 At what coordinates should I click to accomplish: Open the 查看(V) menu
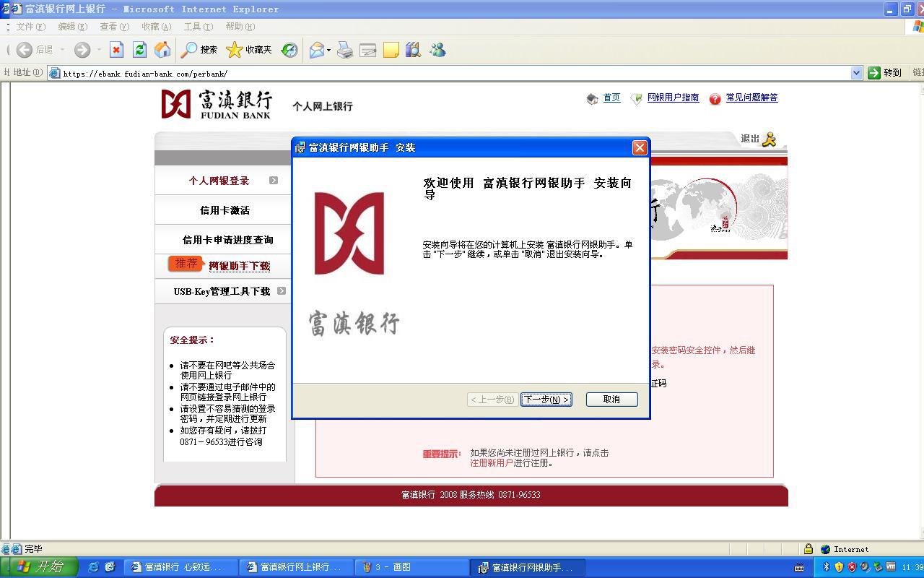[x=114, y=27]
